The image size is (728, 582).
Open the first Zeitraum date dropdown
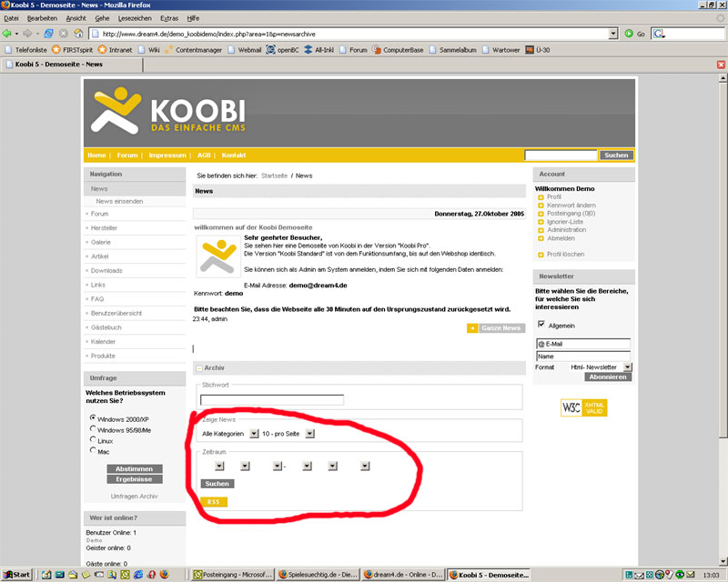click(219, 466)
